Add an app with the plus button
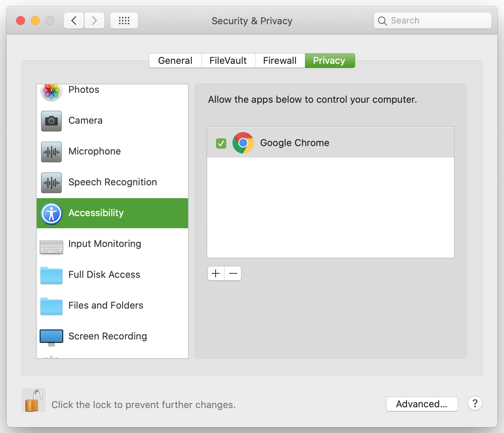 point(216,273)
